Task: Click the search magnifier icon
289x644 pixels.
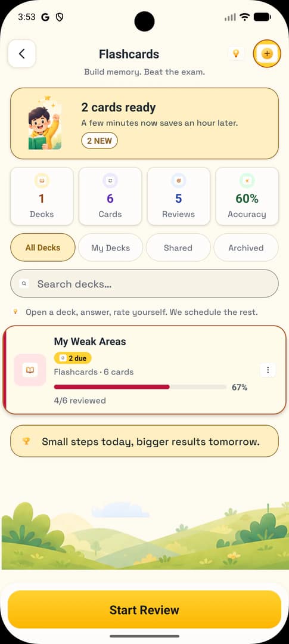Action: [24, 283]
